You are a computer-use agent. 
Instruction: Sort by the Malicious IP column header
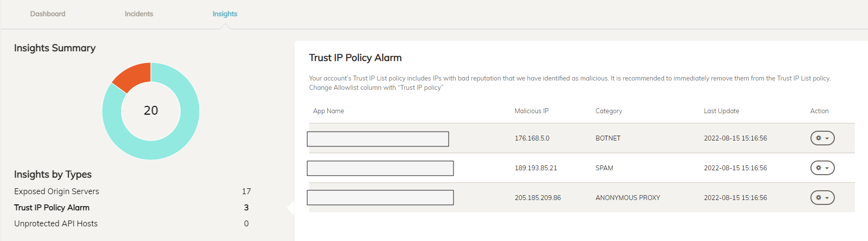click(532, 111)
